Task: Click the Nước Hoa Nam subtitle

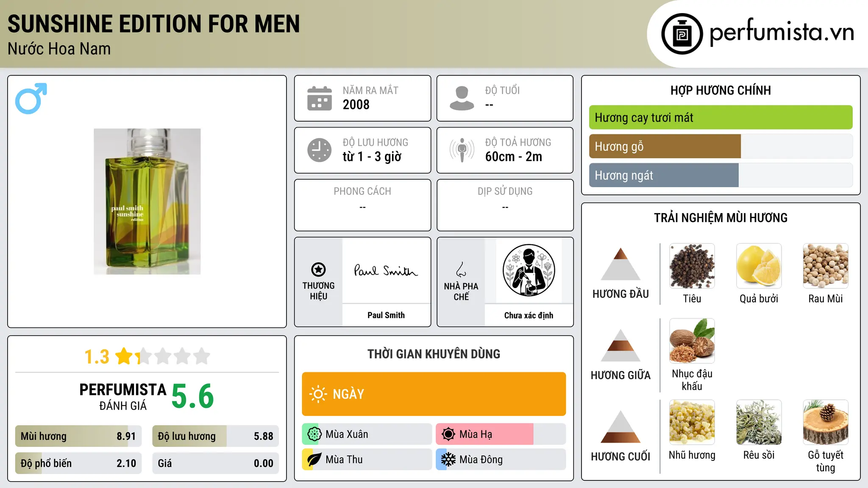Action: (x=59, y=49)
